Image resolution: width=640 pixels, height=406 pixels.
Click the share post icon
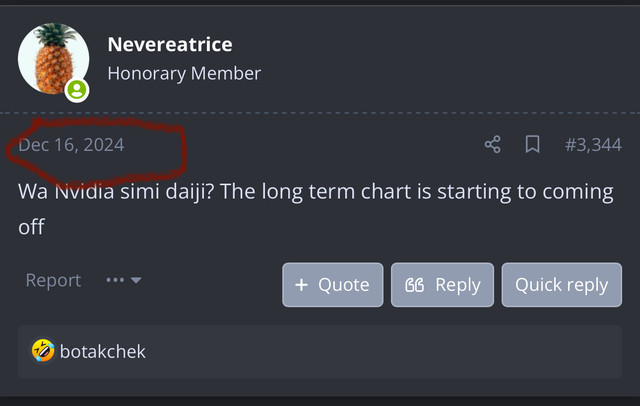[x=493, y=144]
